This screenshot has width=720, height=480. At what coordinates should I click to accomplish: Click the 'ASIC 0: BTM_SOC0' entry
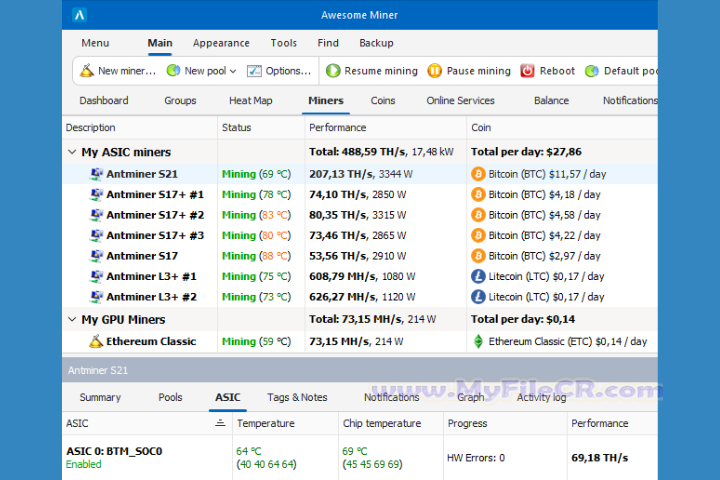coord(114,451)
